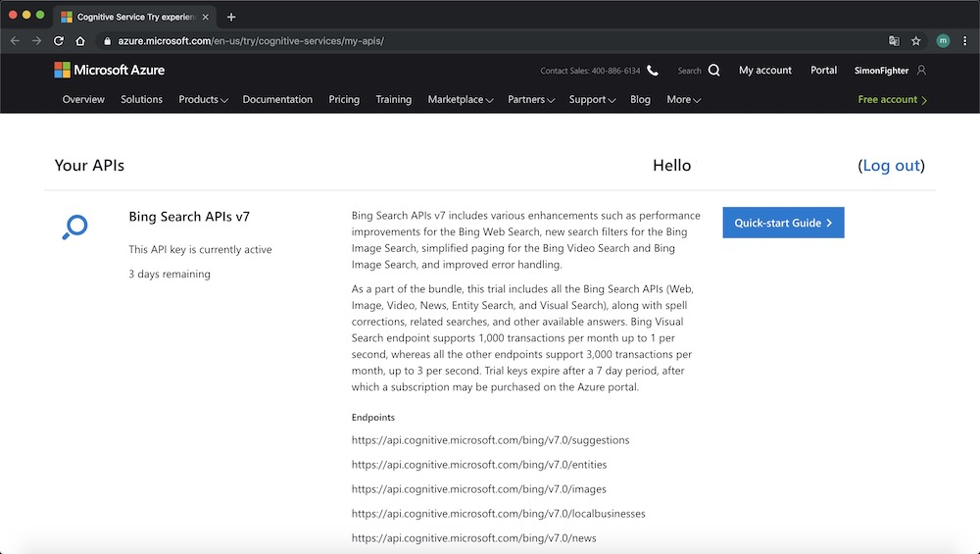The width and height of the screenshot is (980, 554).
Task: Open the Documentation nav item
Action: 277,100
